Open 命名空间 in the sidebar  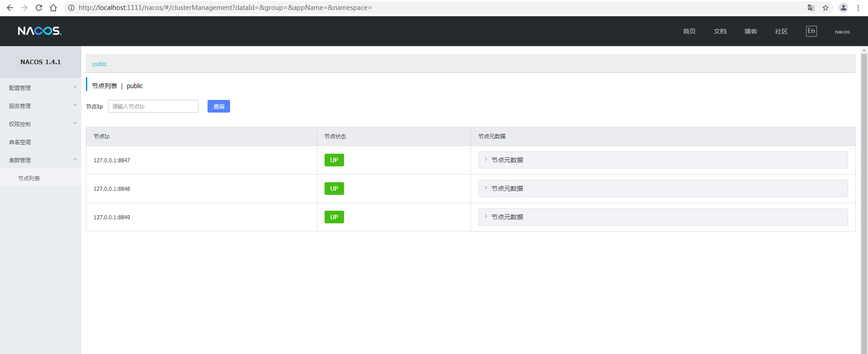(20, 142)
